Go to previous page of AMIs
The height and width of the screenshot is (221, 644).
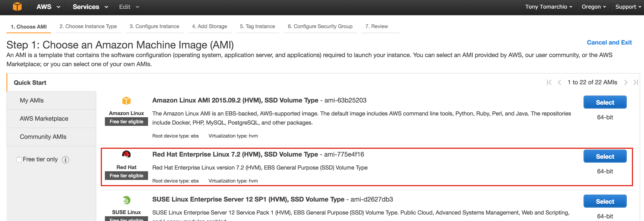click(x=559, y=82)
